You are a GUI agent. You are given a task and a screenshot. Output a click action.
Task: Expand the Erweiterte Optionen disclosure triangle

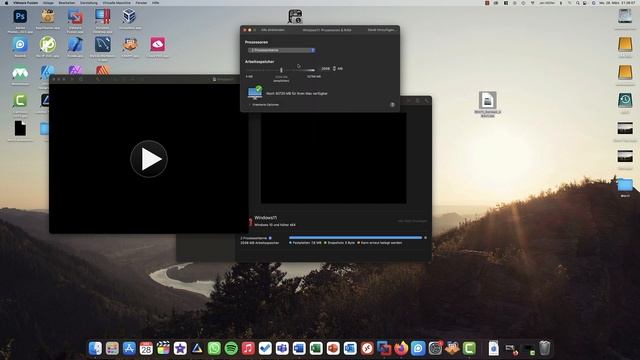coord(249,105)
